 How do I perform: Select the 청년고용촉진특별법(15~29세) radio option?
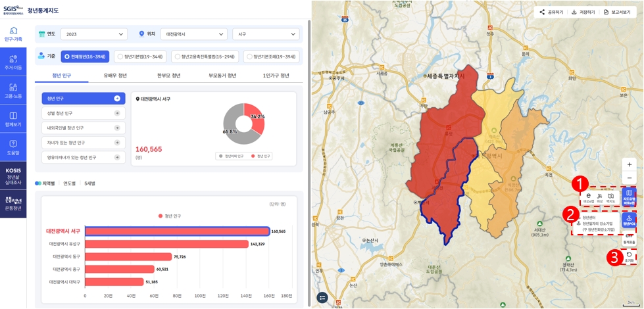coord(205,57)
